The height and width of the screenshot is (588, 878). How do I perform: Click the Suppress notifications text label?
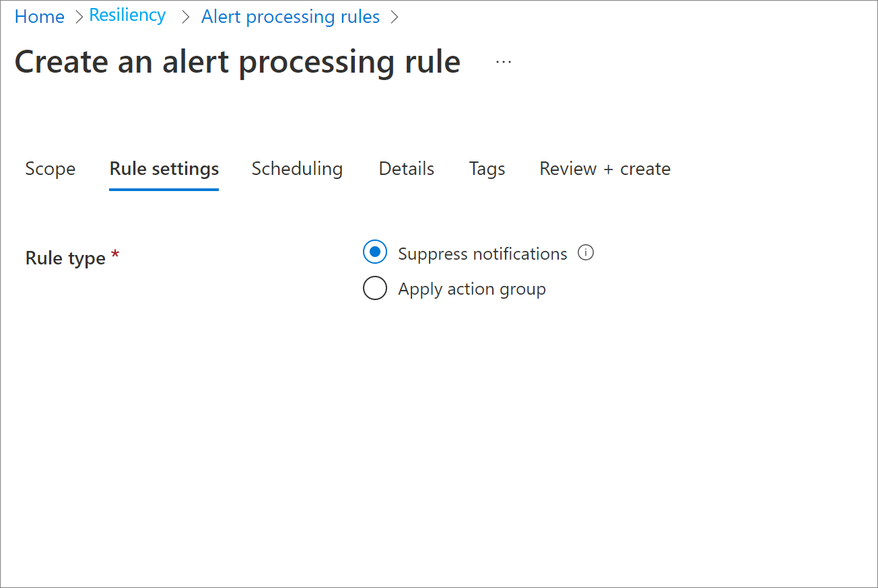[x=482, y=253]
